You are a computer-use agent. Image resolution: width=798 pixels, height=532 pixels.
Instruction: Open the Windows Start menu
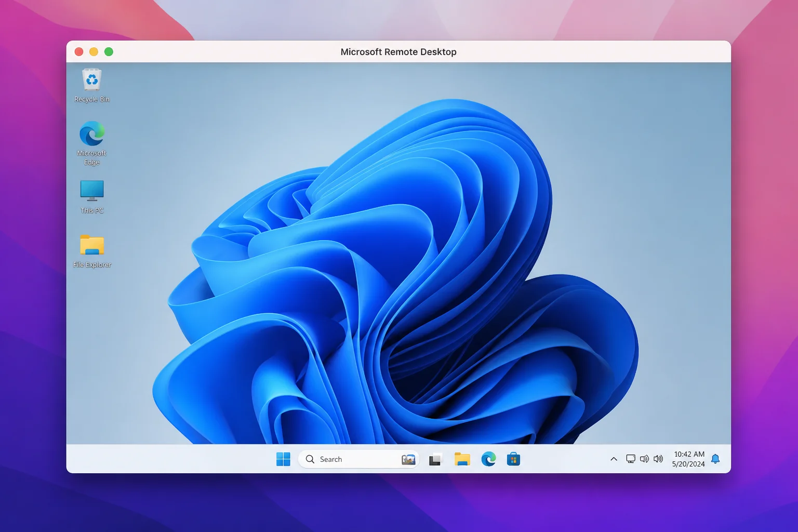[x=283, y=459]
